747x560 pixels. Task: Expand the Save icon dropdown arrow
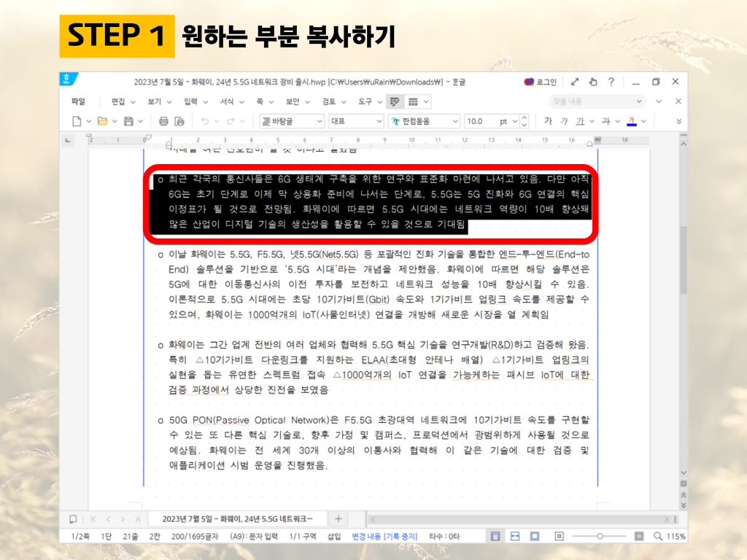click(141, 122)
